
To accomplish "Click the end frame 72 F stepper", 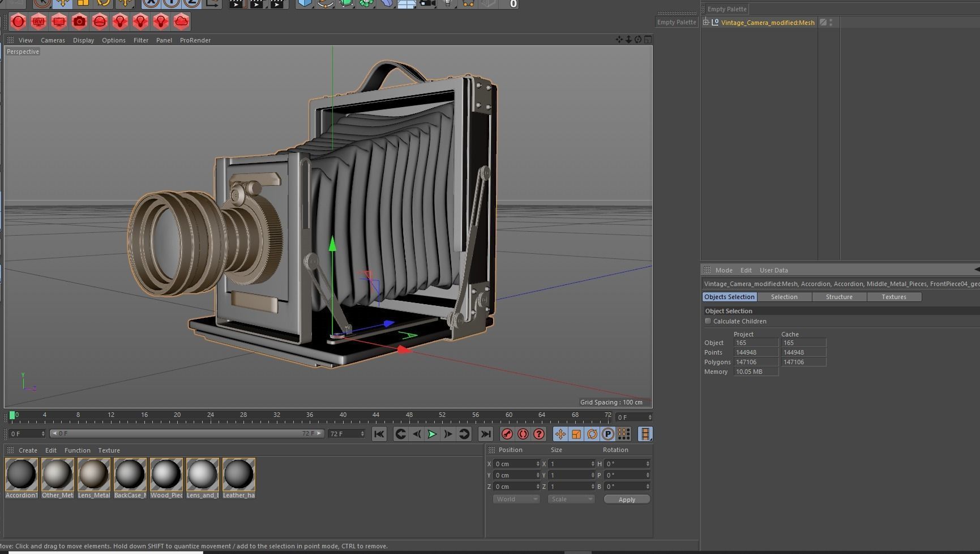I will coord(362,434).
